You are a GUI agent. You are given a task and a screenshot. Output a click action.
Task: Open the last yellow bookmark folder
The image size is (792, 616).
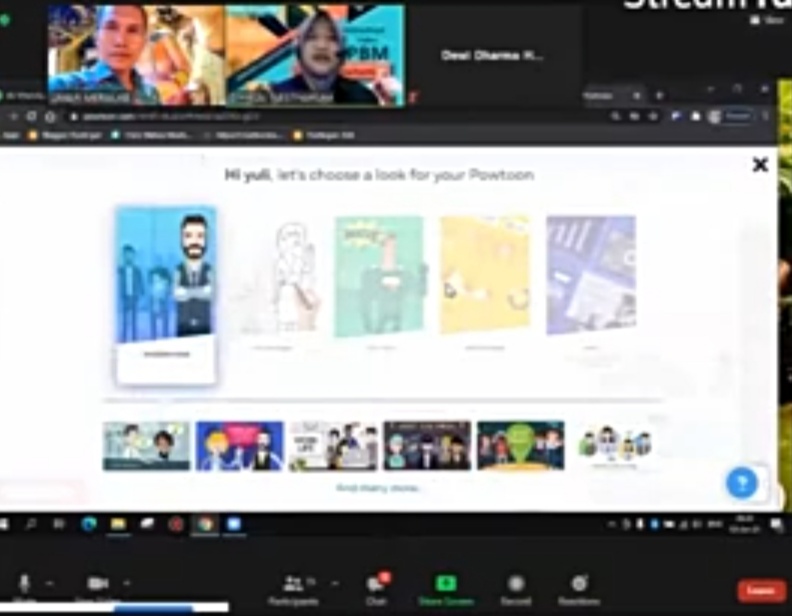click(x=324, y=135)
